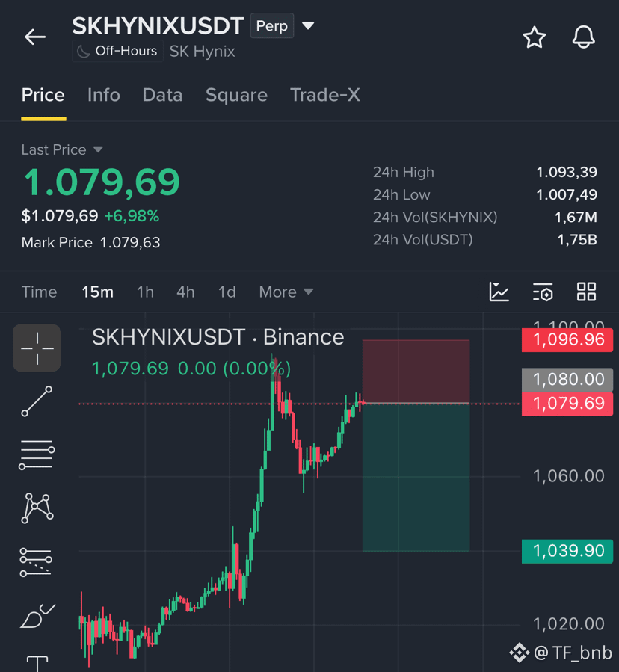Select the XABCD pattern drawing tool
The height and width of the screenshot is (672, 619).
point(37,508)
